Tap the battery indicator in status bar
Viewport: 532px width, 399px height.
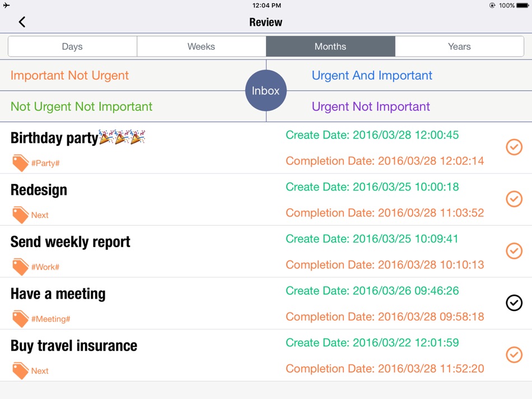(x=522, y=6)
